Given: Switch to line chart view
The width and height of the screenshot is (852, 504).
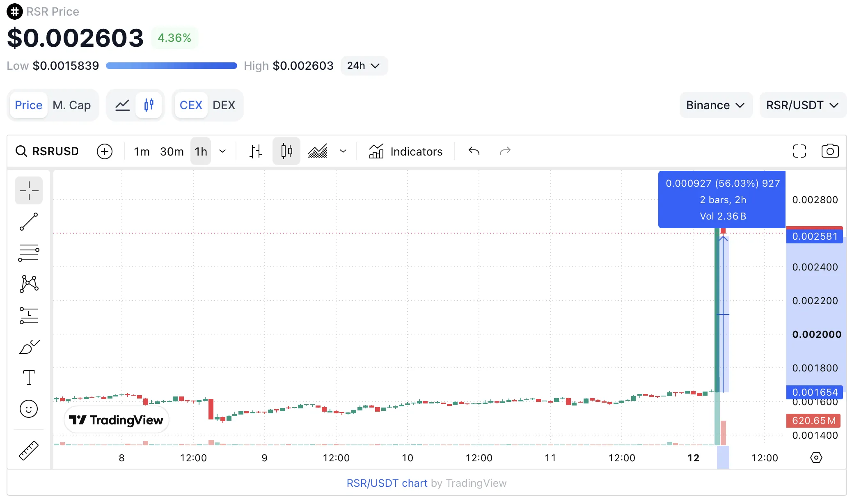Looking at the screenshot, I should pyautogui.click(x=122, y=105).
